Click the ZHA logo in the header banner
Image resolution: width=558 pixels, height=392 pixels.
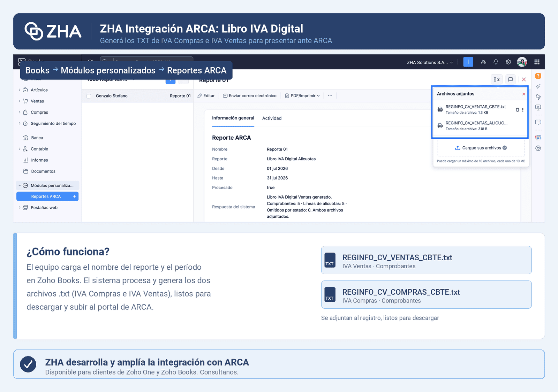[53, 31]
